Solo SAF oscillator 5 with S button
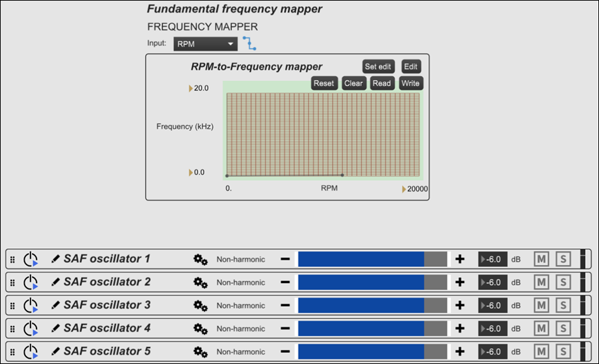The width and height of the screenshot is (599, 364). pyautogui.click(x=563, y=352)
